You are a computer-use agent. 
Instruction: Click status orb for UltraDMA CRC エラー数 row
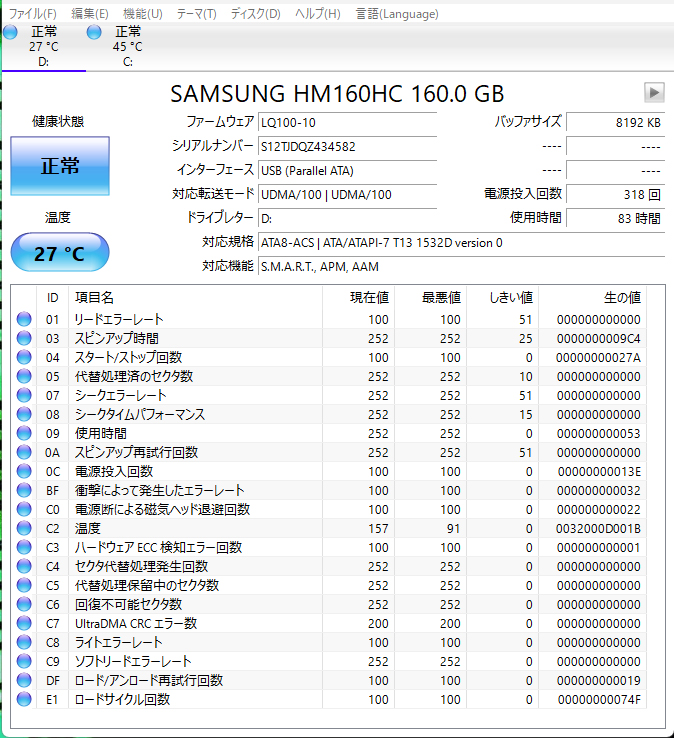pos(24,623)
